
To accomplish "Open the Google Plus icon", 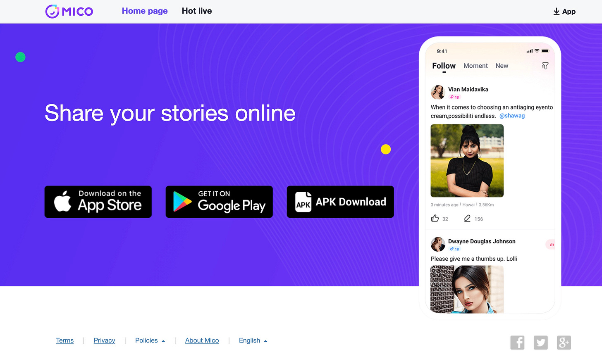I will click(x=564, y=343).
